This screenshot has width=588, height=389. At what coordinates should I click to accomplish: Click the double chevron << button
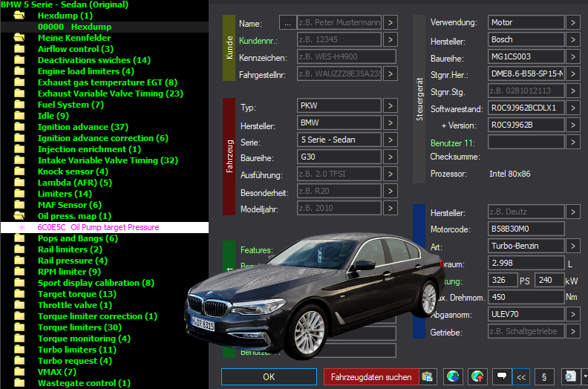click(x=521, y=377)
